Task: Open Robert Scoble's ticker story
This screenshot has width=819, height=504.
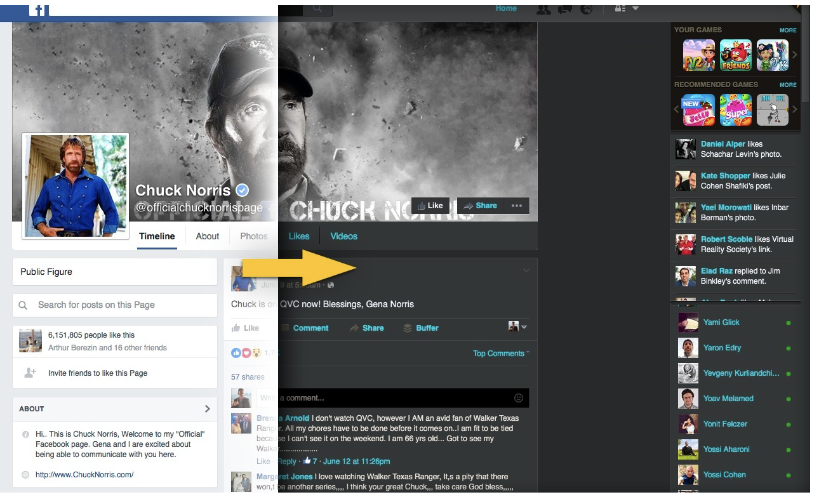Action: point(735,244)
